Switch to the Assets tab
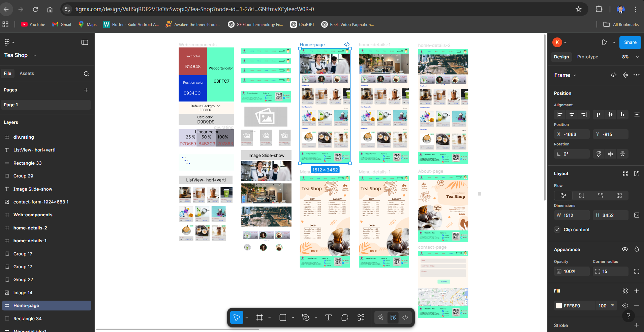This screenshot has height=332, width=644. click(x=27, y=74)
